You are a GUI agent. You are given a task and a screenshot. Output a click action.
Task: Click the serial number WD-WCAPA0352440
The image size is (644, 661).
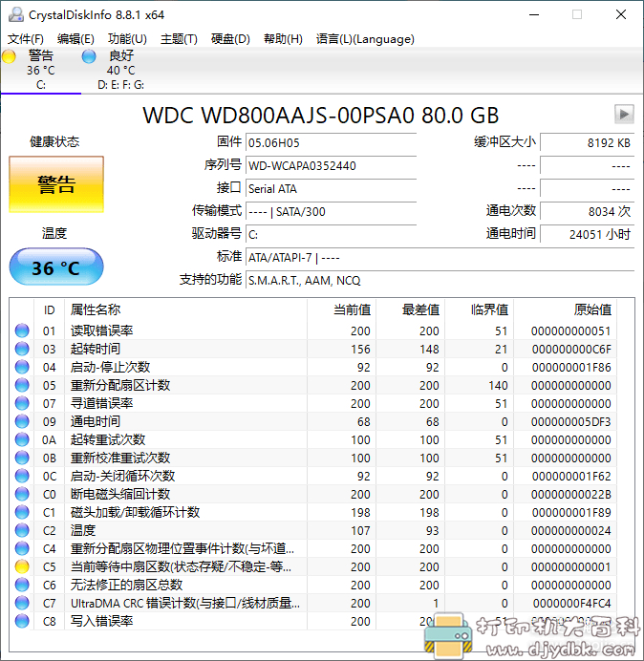click(x=331, y=165)
